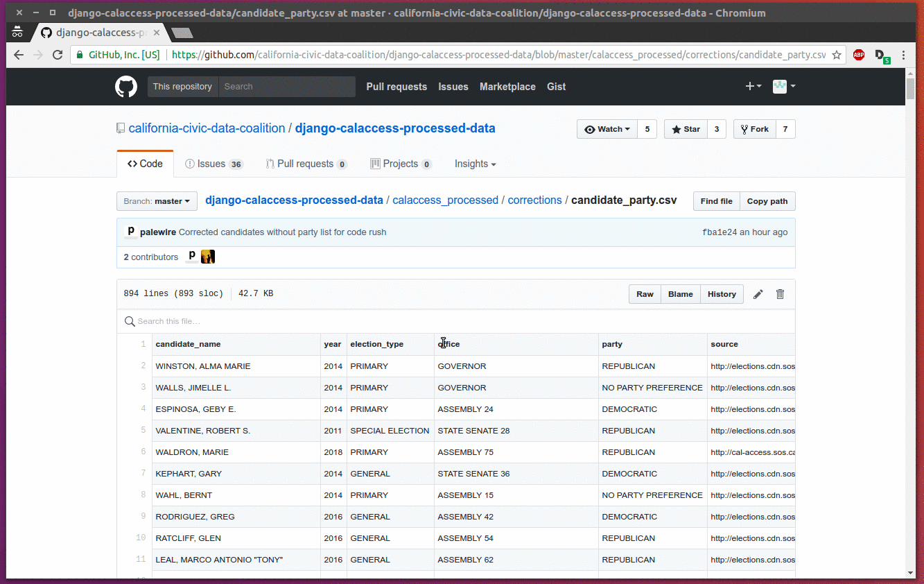Click the GitHub Octocat logo
Screen dimensions: 924x584
126,87
